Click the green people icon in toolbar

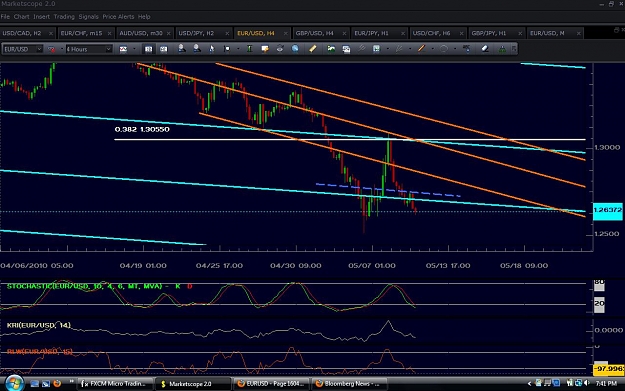(x=502, y=49)
